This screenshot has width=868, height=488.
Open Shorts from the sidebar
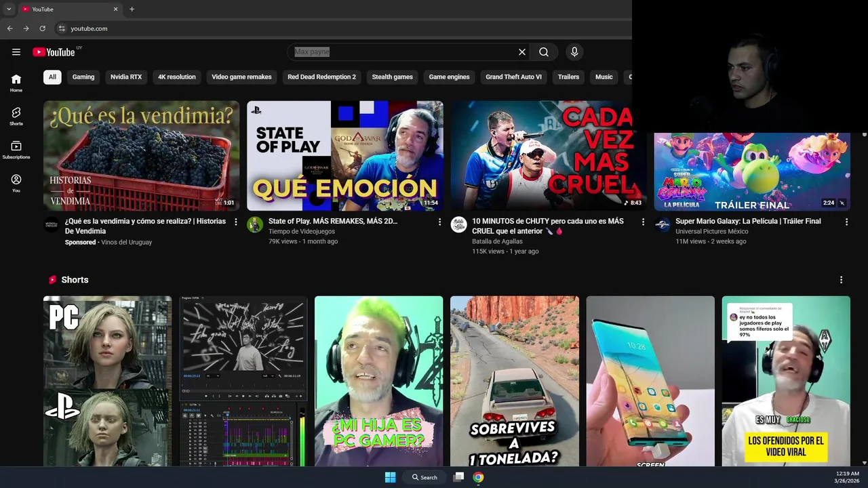(x=16, y=117)
